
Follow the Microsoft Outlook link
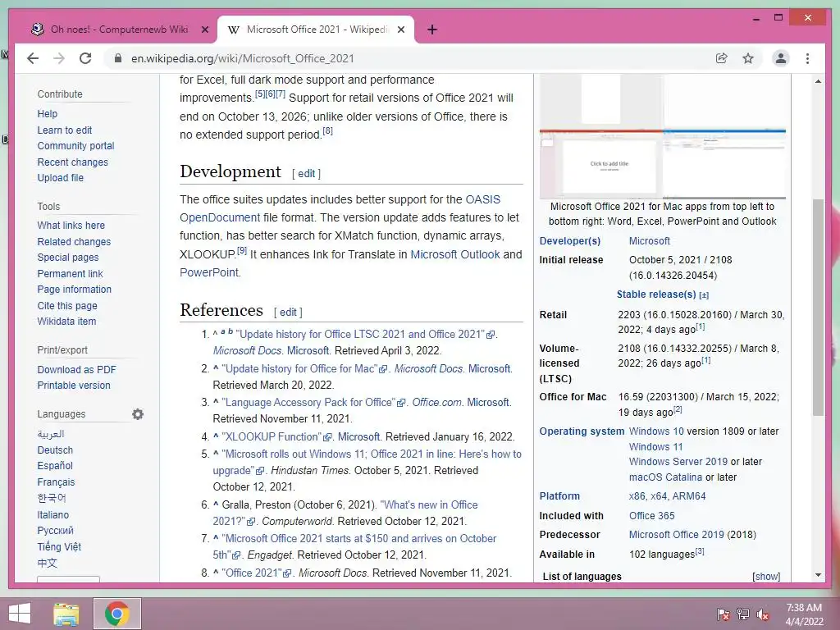coord(454,254)
